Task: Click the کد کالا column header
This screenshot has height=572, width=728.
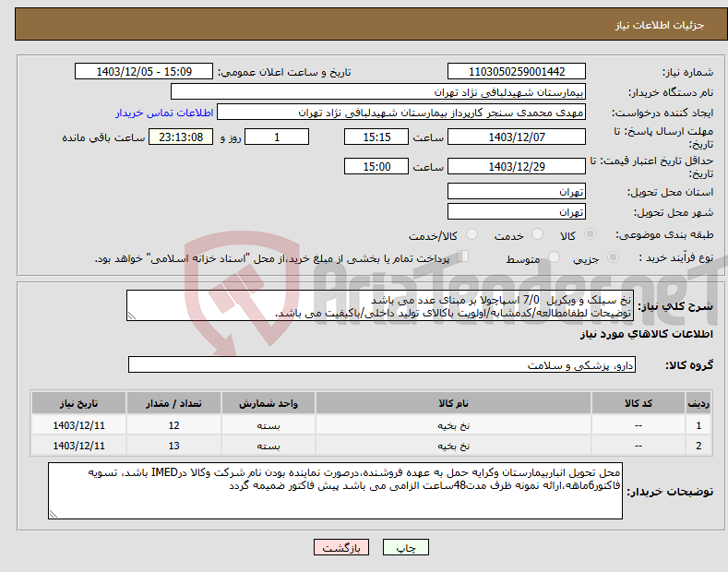Action: point(638,403)
